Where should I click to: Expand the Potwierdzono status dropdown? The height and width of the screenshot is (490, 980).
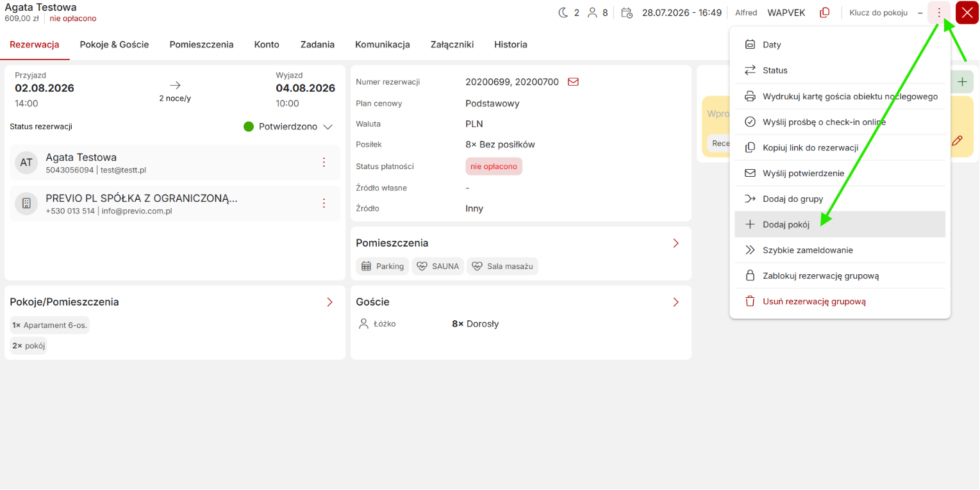pos(289,127)
